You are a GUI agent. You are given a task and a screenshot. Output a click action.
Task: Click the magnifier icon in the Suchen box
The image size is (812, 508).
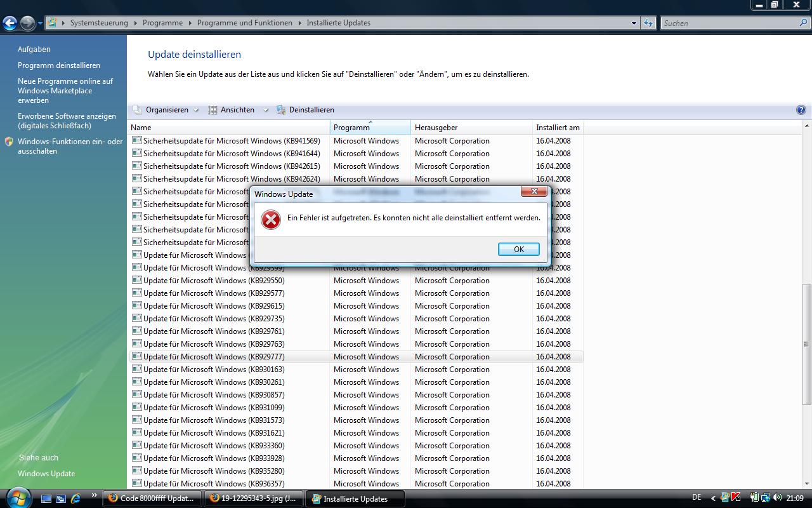tap(804, 23)
